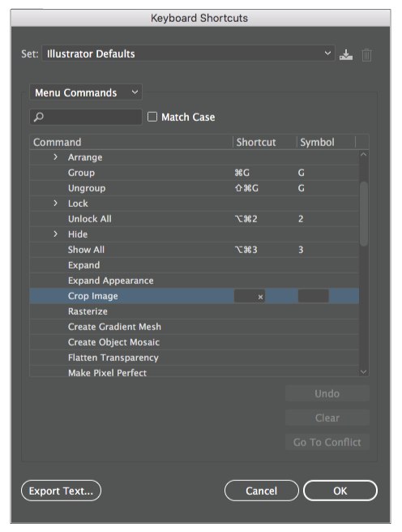The image size is (402, 532).
Task: Click the scroll down arrow in the command list
Action: click(363, 372)
